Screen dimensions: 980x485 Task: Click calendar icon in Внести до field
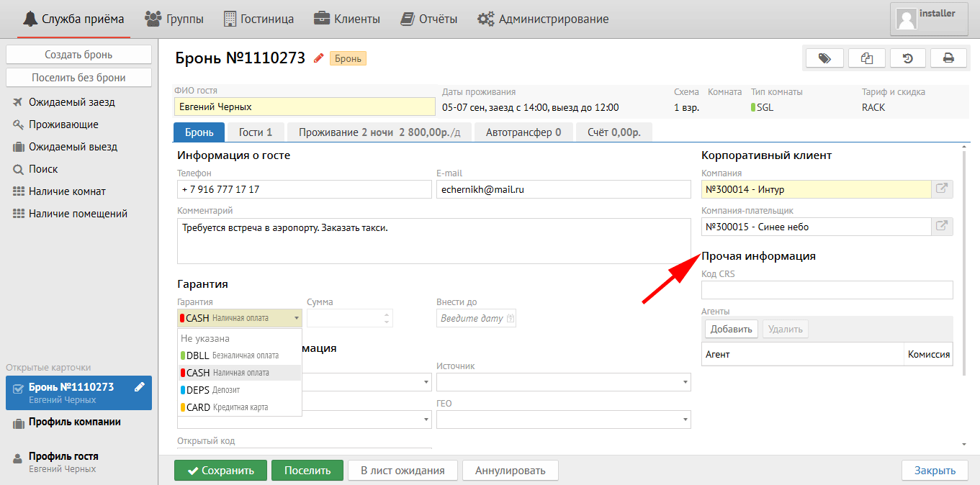pos(511,318)
